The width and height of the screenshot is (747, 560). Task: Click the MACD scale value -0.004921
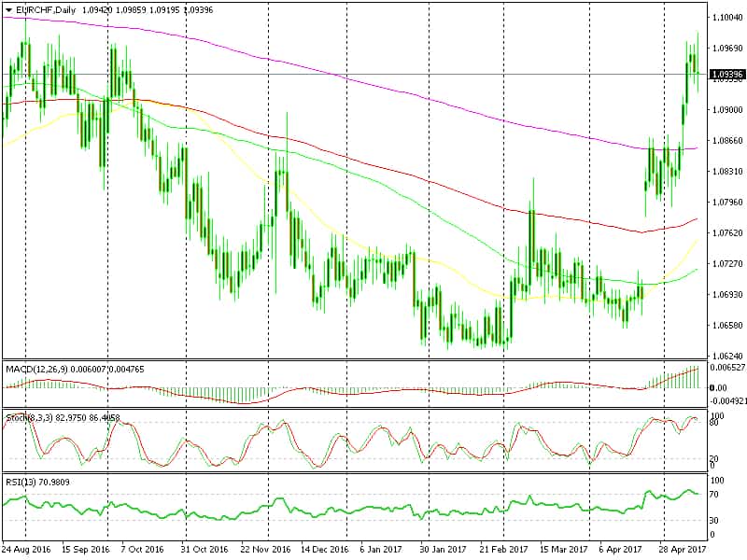click(x=727, y=401)
